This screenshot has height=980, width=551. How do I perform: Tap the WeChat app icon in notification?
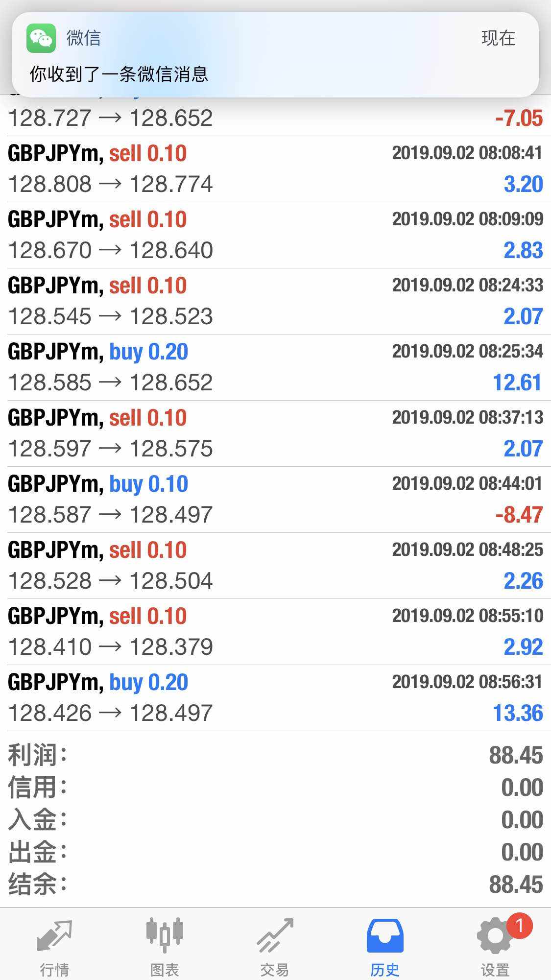[41, 38]
